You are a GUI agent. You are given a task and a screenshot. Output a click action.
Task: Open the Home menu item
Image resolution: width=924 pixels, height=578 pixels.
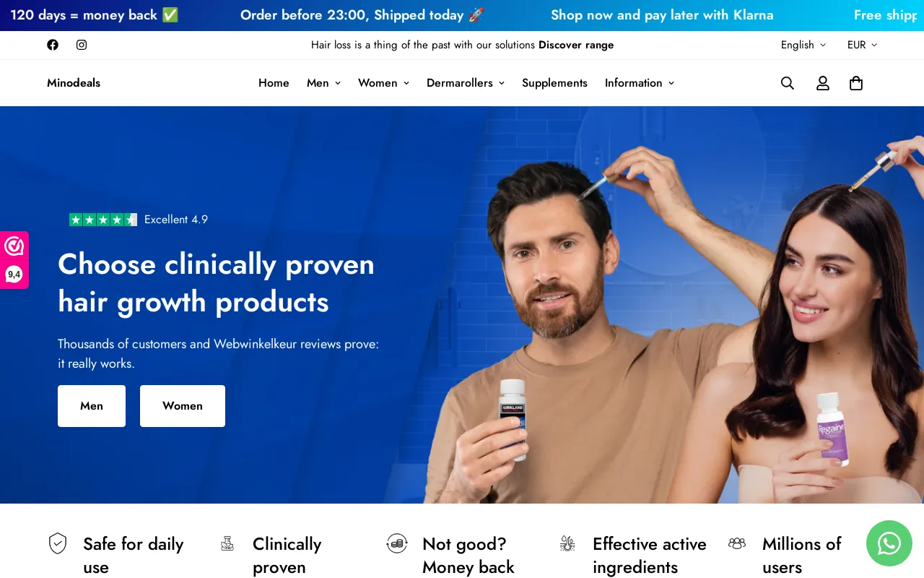click(274, 83)
